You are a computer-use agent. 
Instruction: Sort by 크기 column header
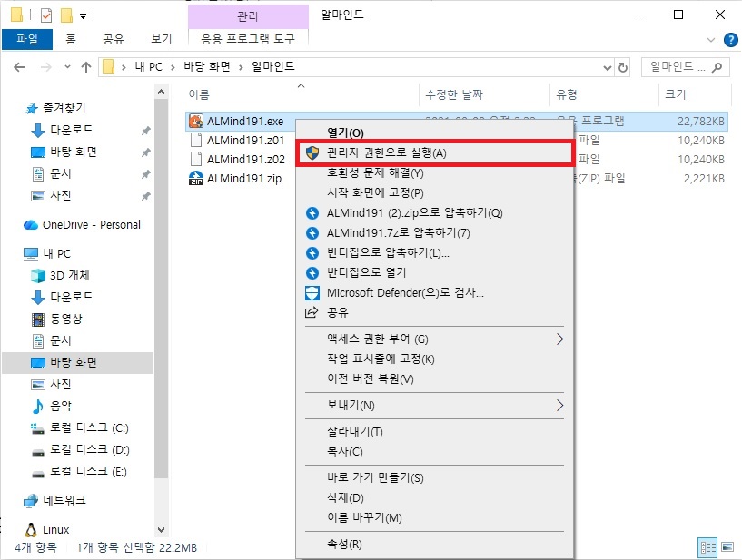[693, 94]
